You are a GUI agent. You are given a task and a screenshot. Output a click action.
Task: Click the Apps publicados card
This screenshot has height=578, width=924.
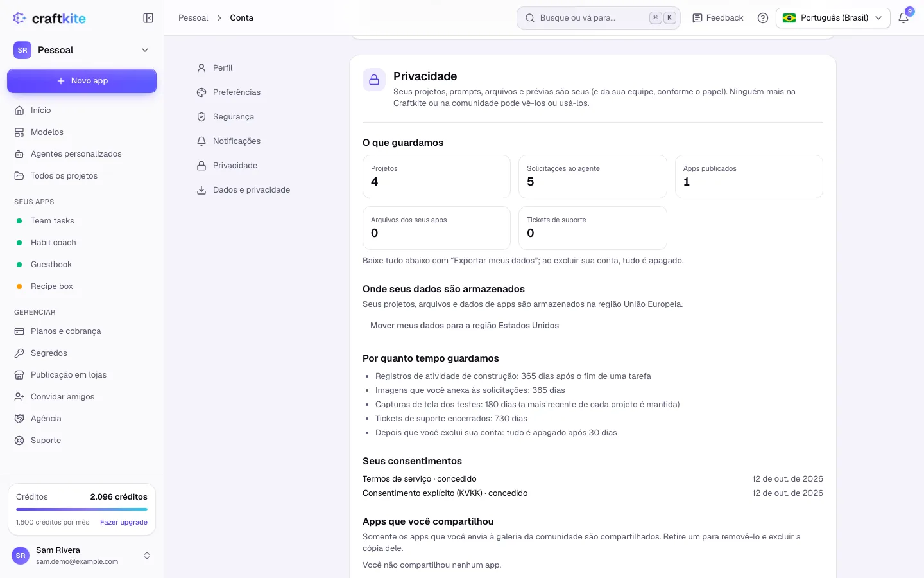[749, 177]
